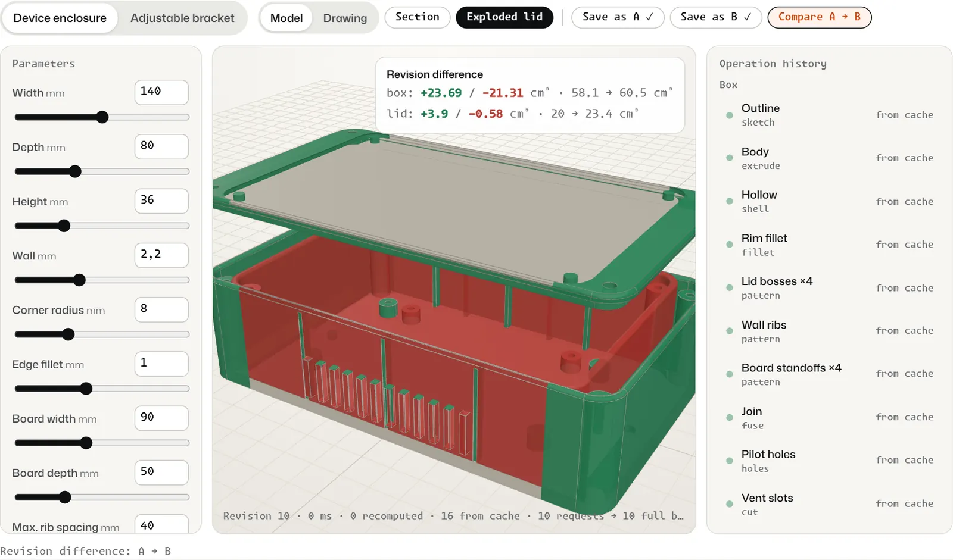Click the Corner radius input field
This screenshot has height=560, width=953.
click(161, 309)
